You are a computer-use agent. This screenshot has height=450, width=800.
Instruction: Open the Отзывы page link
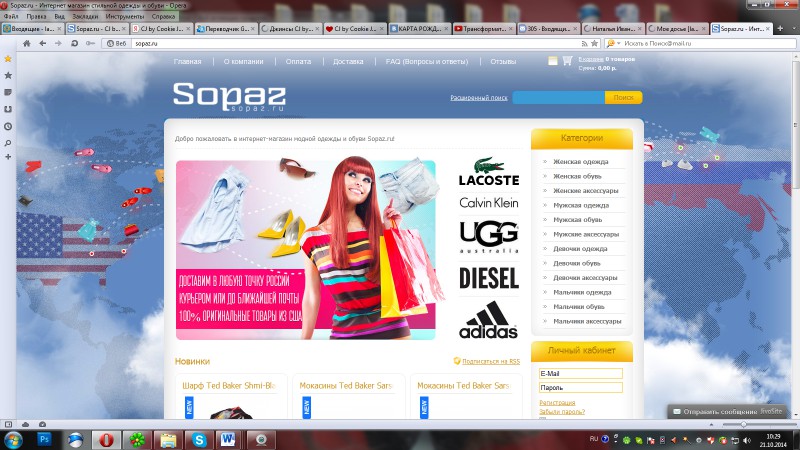503,61
